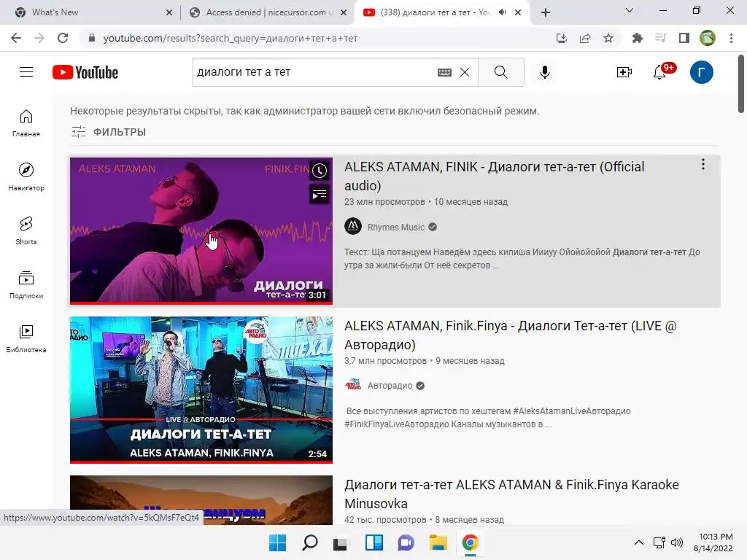Screen dimensions: 747x560
Task: Close the Access denied tab
Action: tap(344, 12)
